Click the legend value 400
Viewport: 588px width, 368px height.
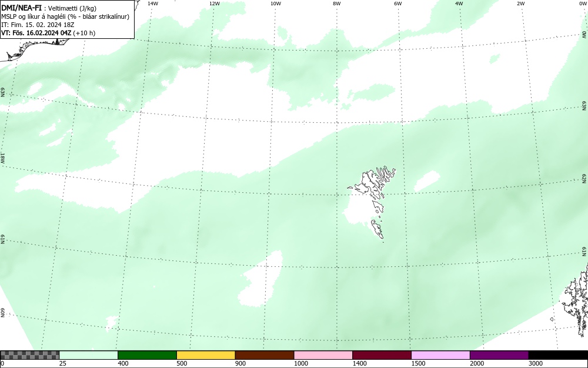pyautogui.click(x=123, y=363)
